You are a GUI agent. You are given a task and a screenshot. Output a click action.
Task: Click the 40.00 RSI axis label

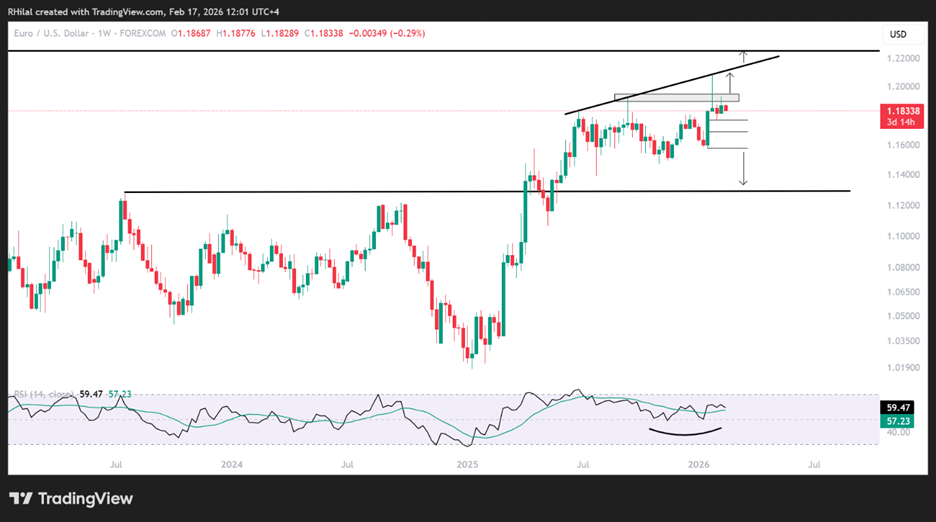click(898, 432)
